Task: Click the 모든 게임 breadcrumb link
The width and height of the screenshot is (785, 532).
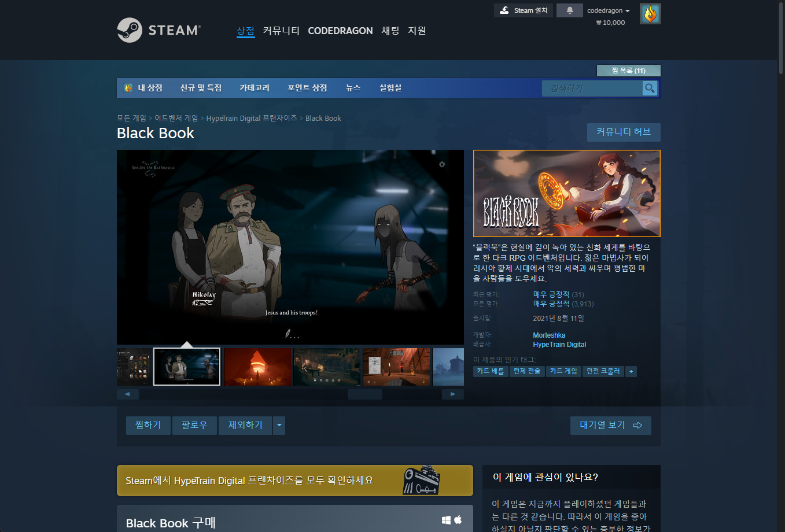Action: tap(132, 118)
